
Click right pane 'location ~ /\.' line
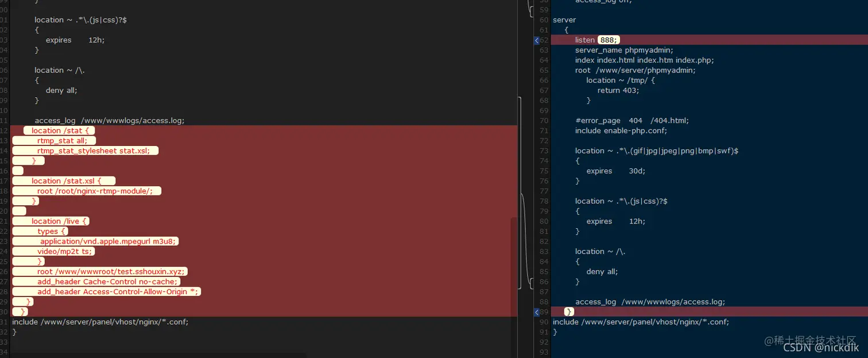pos(600,251)
